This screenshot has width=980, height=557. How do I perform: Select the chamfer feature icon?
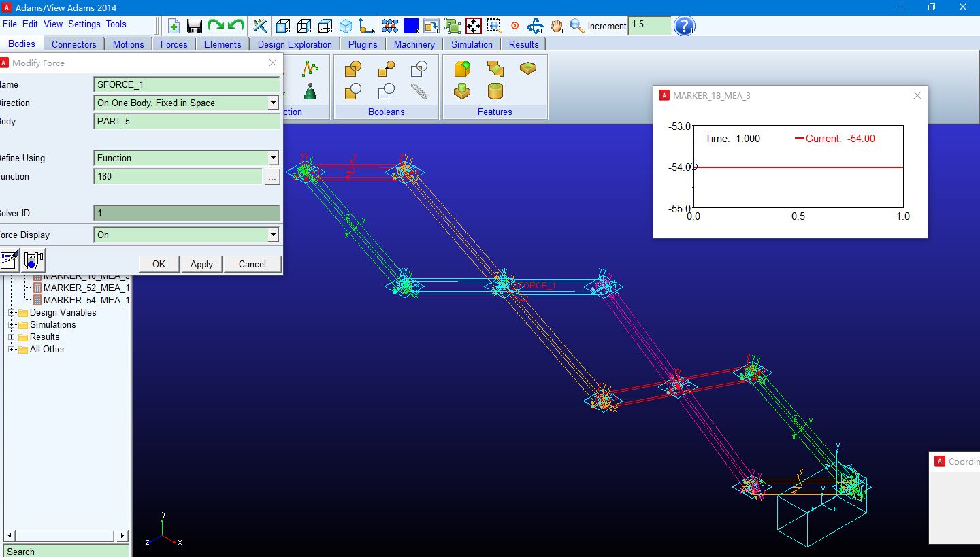coord(495,69)
